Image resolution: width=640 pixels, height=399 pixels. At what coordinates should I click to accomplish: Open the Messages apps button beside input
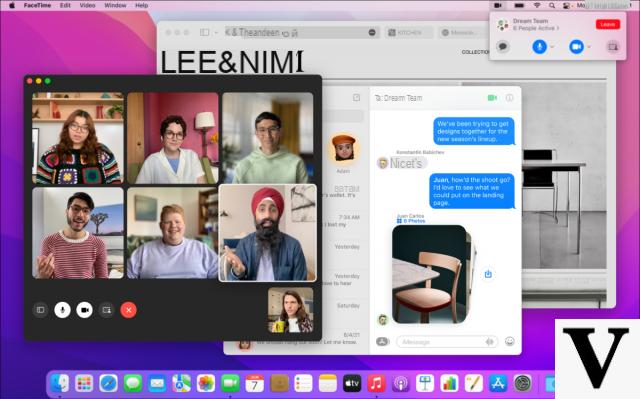[382, 341]
